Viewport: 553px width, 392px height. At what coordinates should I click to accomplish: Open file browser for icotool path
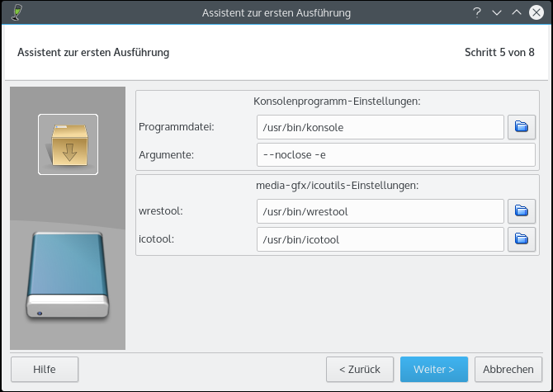(521, 239)
